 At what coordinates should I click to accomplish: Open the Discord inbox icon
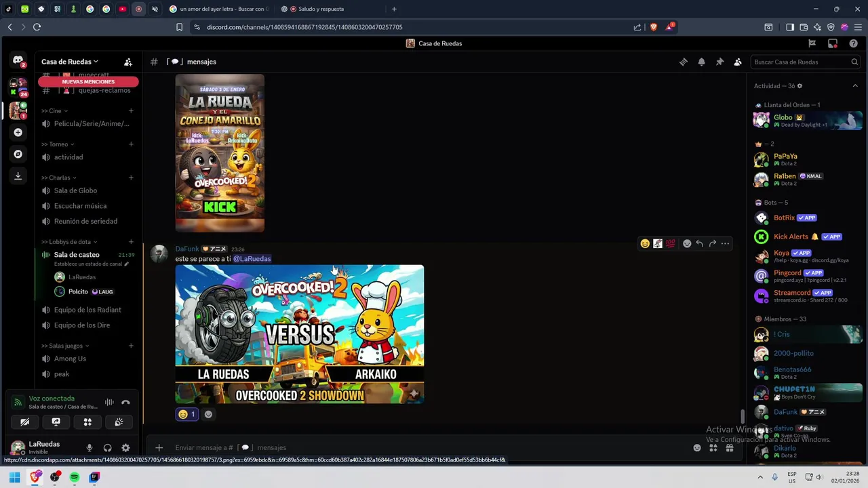[x=833, y=43]
